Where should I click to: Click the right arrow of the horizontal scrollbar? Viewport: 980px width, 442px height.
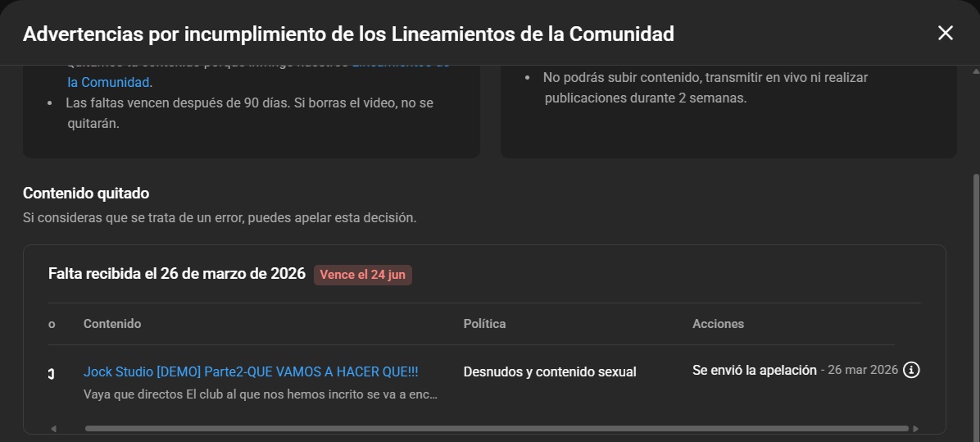click(x=915, y=429)
